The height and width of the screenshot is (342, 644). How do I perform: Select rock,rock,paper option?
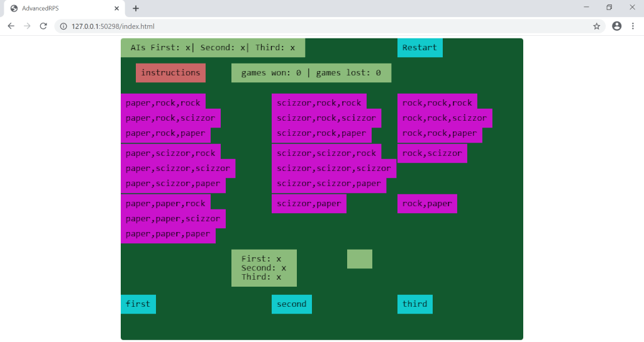point(439,133)
